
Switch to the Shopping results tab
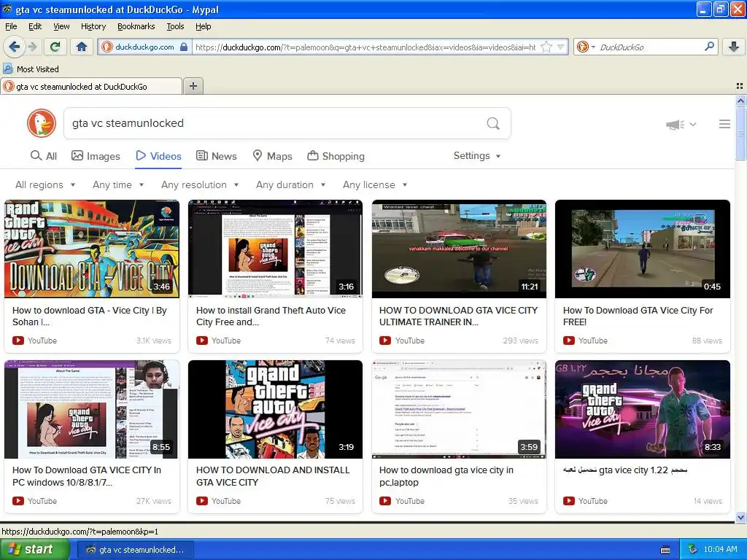[336, 156]
